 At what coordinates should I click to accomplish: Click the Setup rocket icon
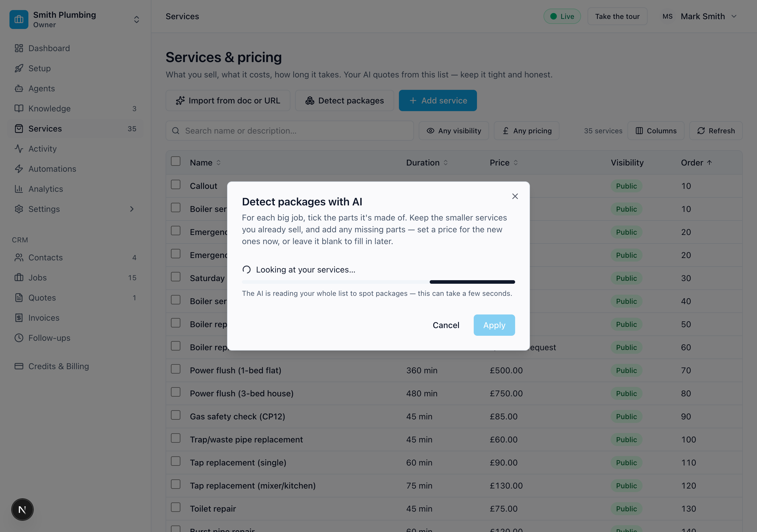[19, 68]
